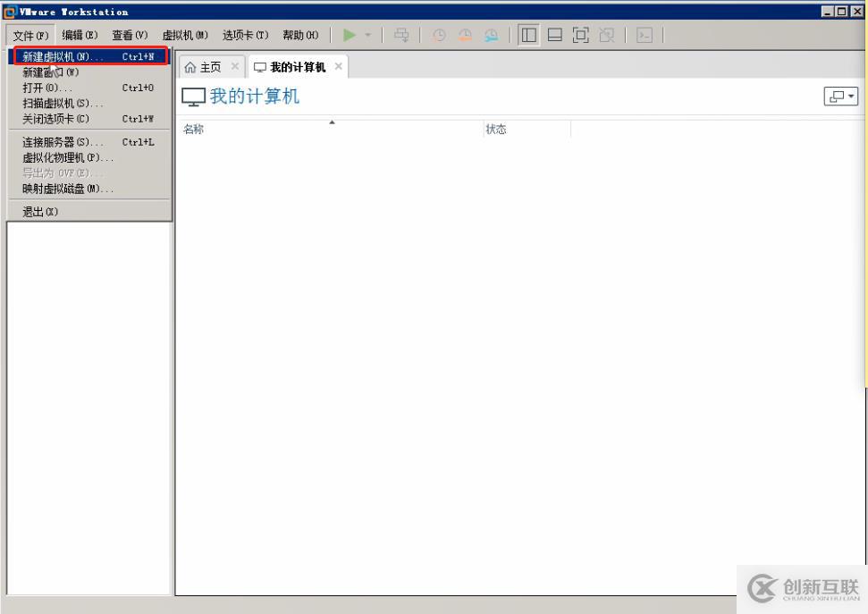
Task: Open the 虚拟机(M) menu
Action: (185, 36)
